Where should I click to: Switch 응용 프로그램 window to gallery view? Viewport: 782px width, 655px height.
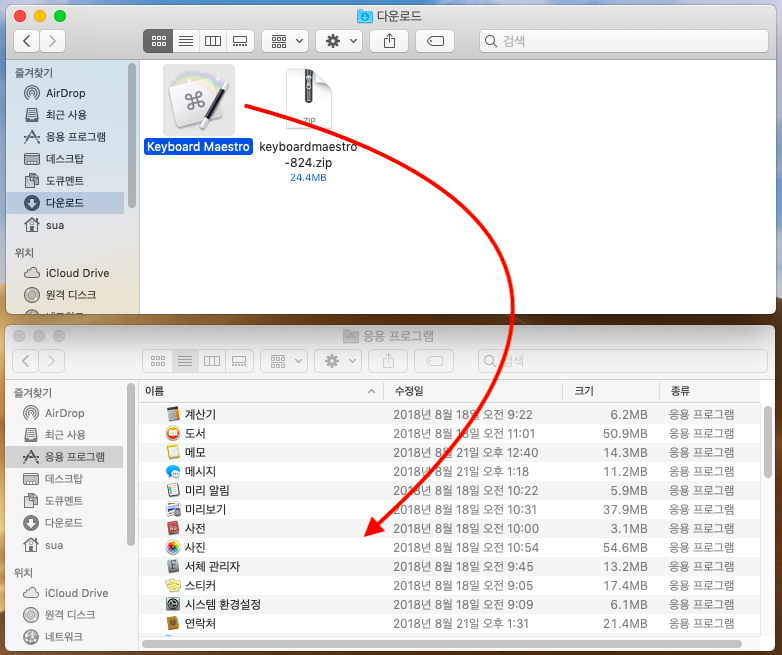[239, 361]
